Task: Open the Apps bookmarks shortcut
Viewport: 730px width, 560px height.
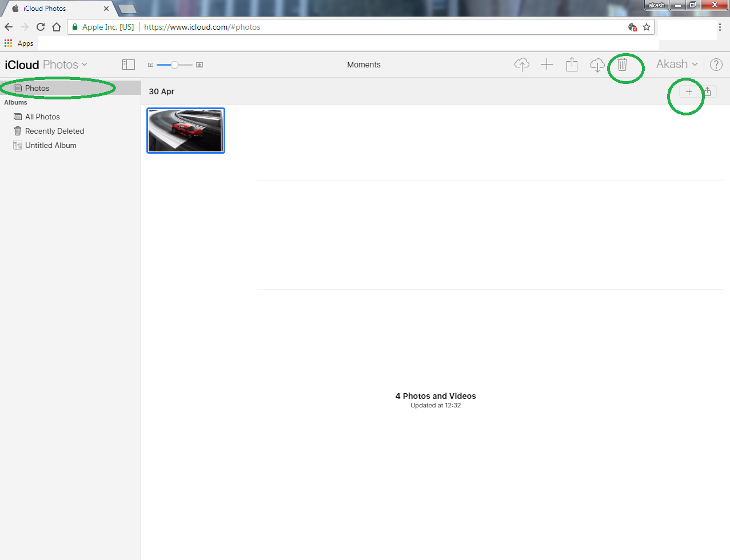Action: tap(19, 43)
